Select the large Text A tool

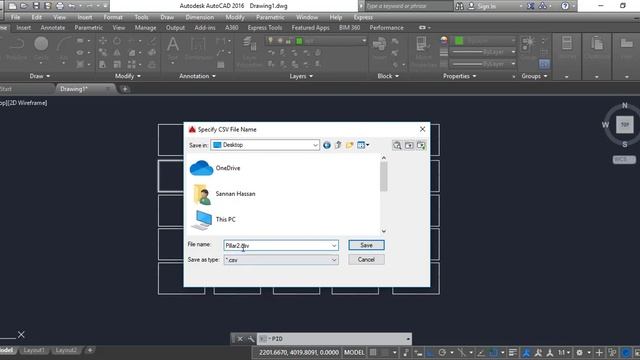(173, 44)
